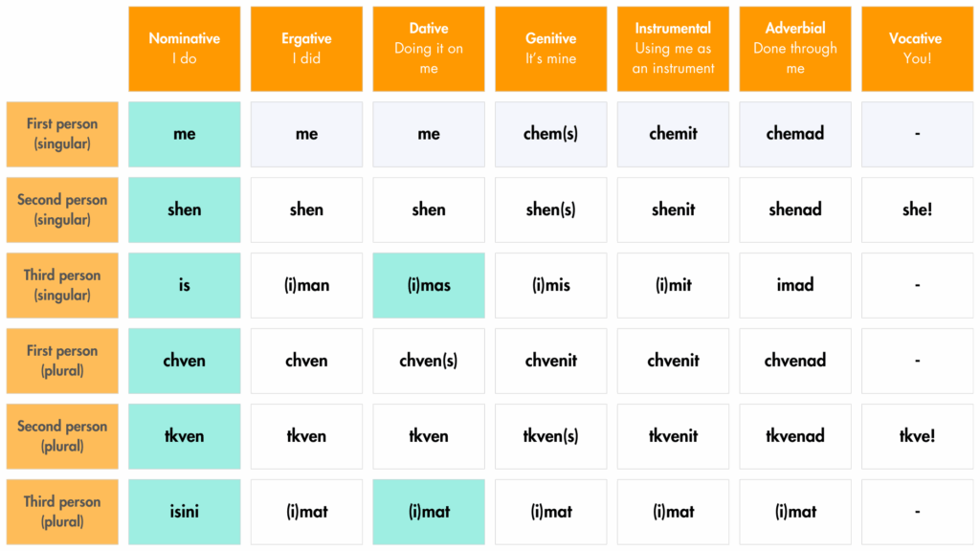Click the highlighted "(i)mas" cell
The image size is (980, 551).
click(x=429, y=285)
